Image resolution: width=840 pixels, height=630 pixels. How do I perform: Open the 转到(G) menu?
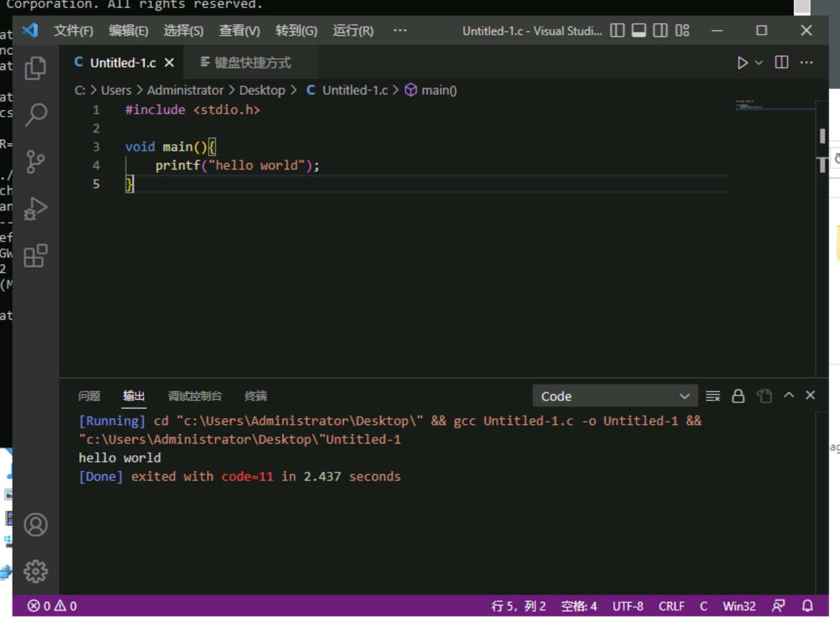pyautogui.click(x=296, y=31)
